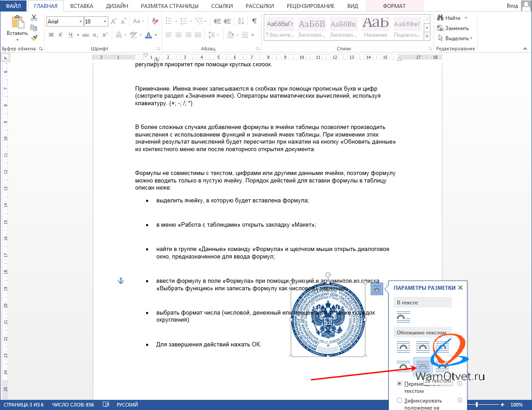Shrink font size with the smaller A button
The width and height of the screenshot is (532, 410).
tap(123, 21)
